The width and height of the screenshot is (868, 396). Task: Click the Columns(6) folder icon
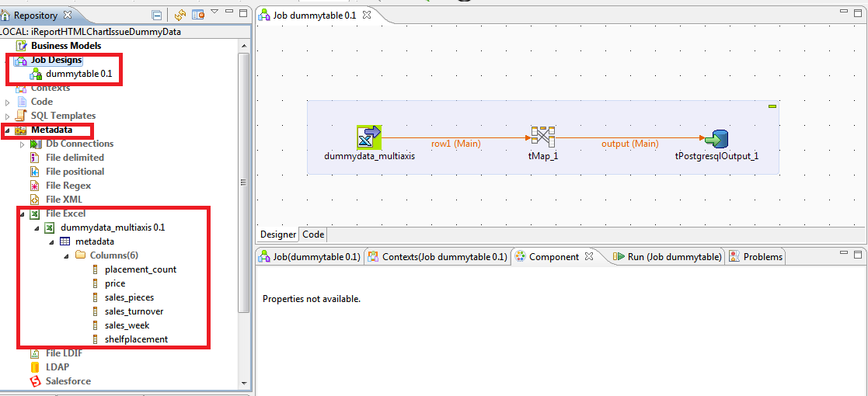(80, 255)
